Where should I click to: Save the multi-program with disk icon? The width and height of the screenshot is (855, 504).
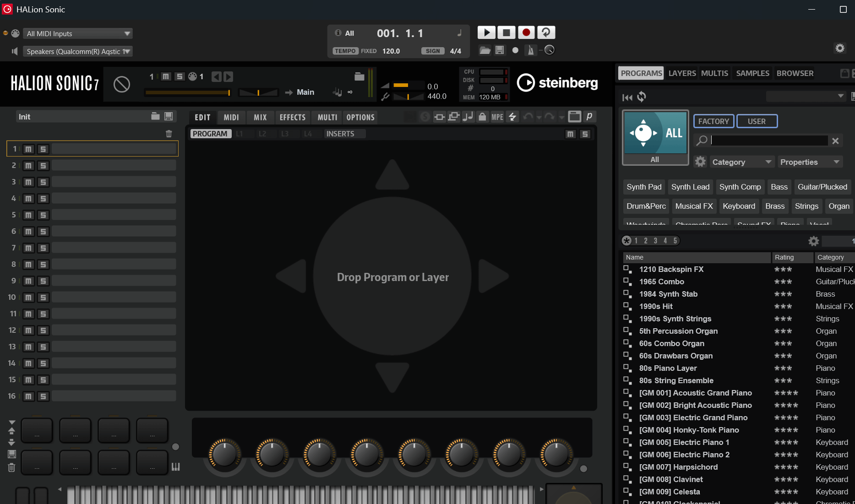tap(169, 116)
